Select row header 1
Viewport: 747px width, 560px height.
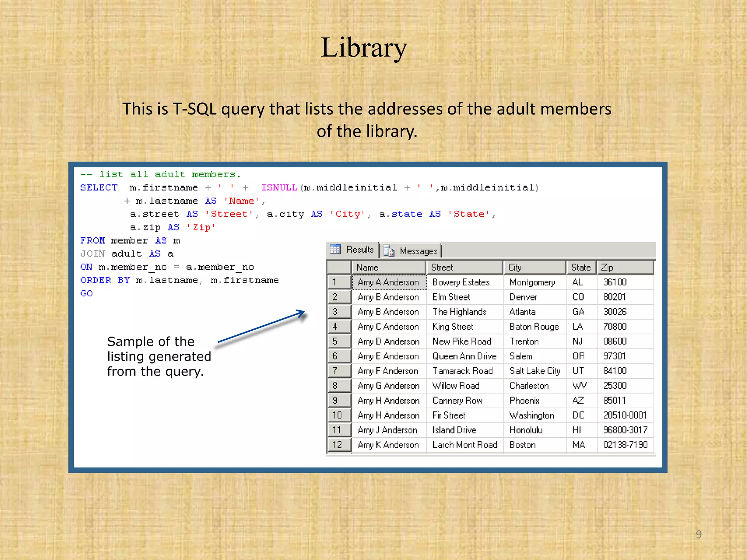point(339,282)
